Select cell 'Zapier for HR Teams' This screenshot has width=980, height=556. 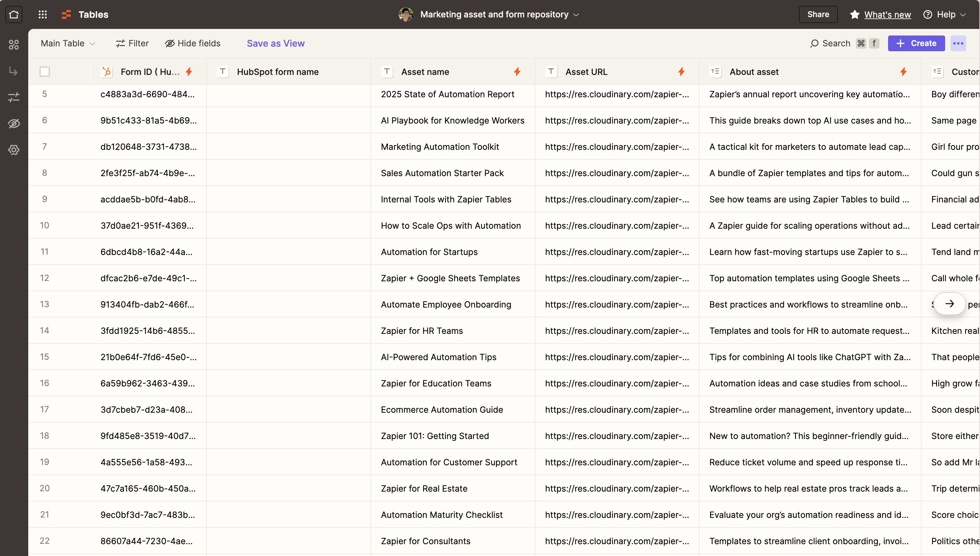point(453,331)
